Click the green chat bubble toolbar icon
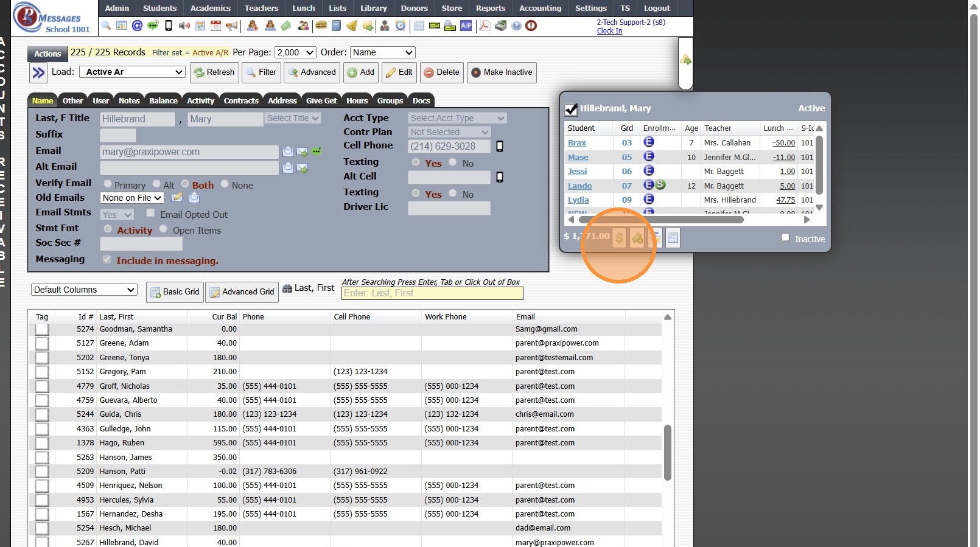This screenshot has width=980, height=547. [x=153, y=26]
